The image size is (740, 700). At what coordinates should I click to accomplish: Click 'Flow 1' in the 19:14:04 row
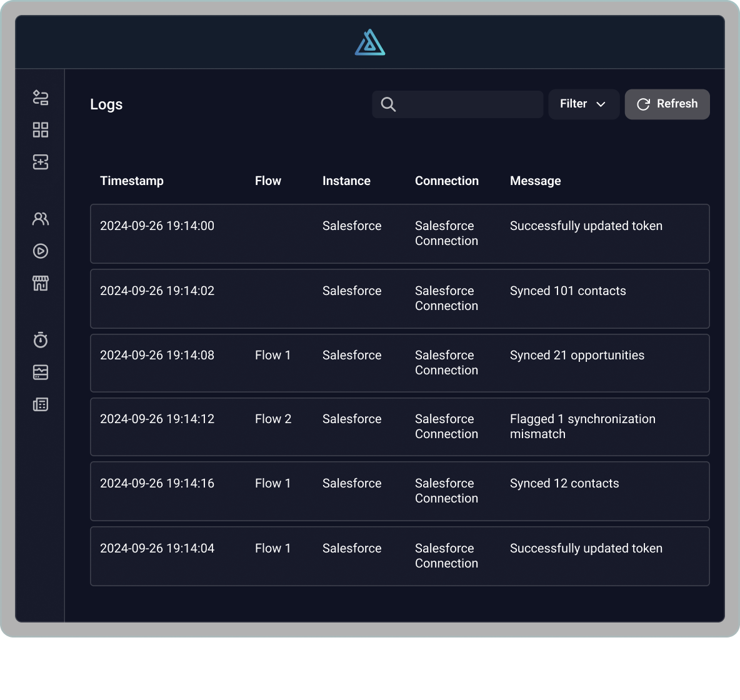[272, 548]
